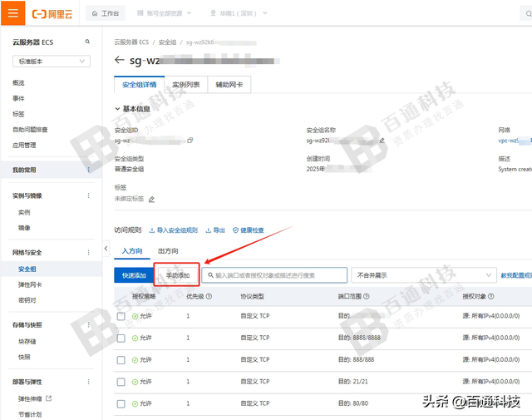Click the more-options dots beside 实例与镜像
Image resolution: width=532 pixels, height=420 pixels.
tap(89, 195)
